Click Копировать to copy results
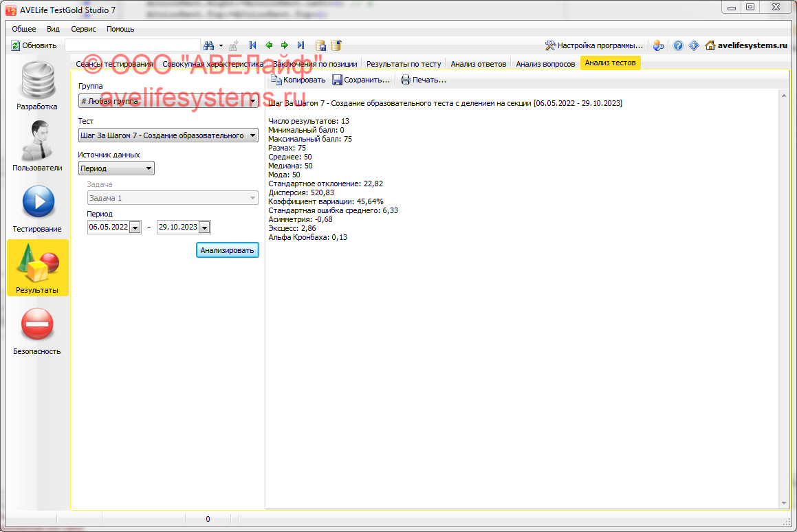 click(x=298, y=80)
